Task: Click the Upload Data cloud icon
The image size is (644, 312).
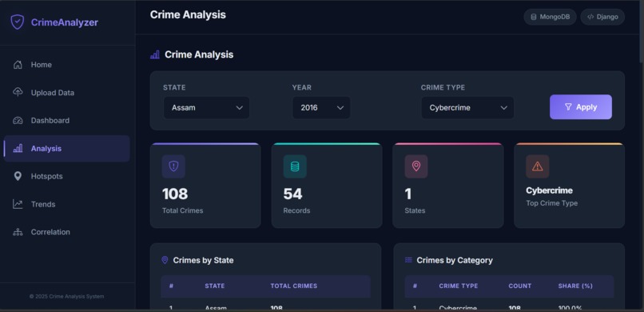Action: pyautogui.click(x=18, y=92)
